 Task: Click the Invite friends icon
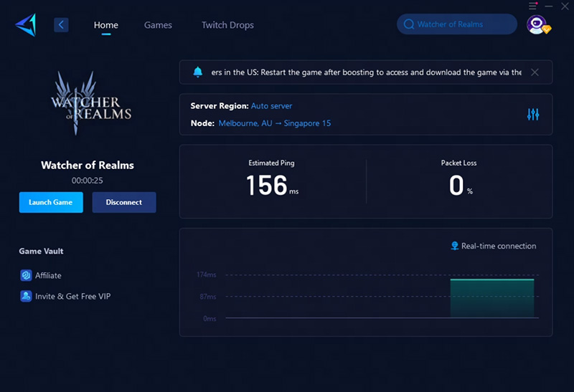(x=26, y=296)
